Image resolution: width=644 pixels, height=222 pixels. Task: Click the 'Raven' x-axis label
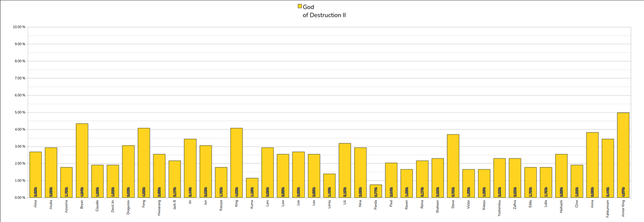pyautogui.click(x=407, y=204)
